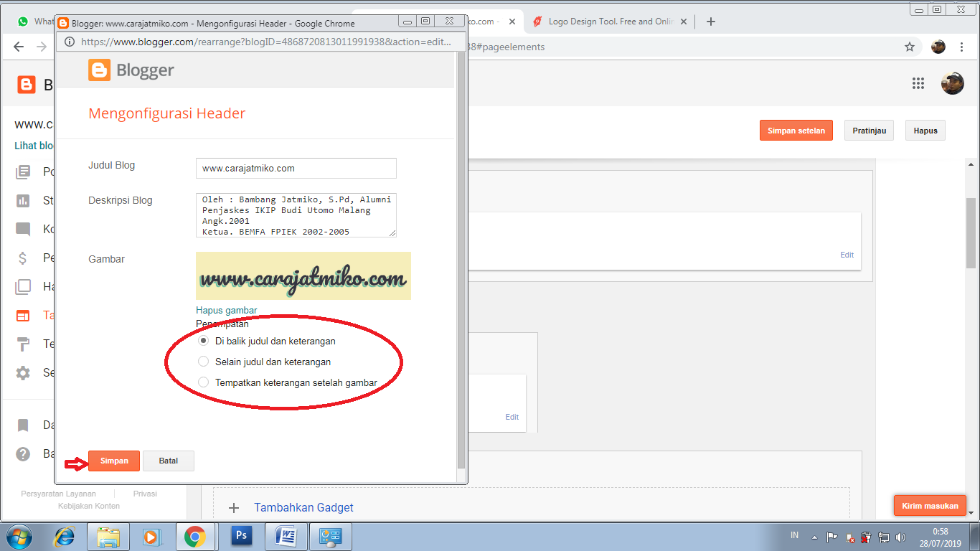Screen dimensions: 980x551
Task: Open the account avatar in Blogger toolbar
Action: coord(953,83)
